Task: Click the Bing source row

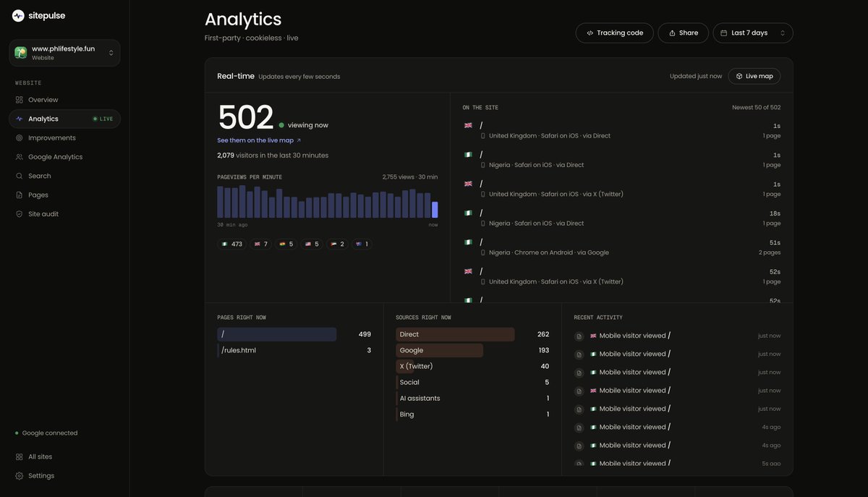Action: pos(472,414)
